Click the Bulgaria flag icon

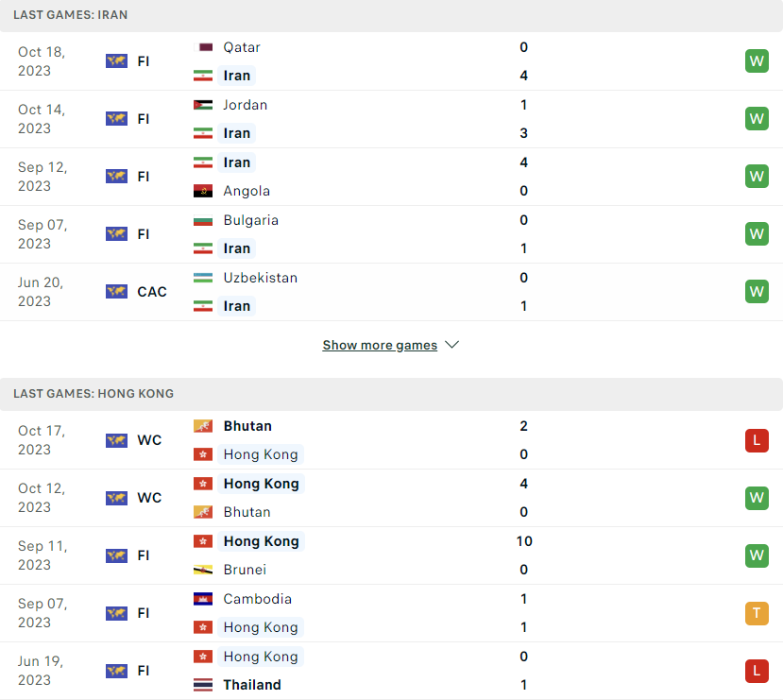[x=203, y=220]
